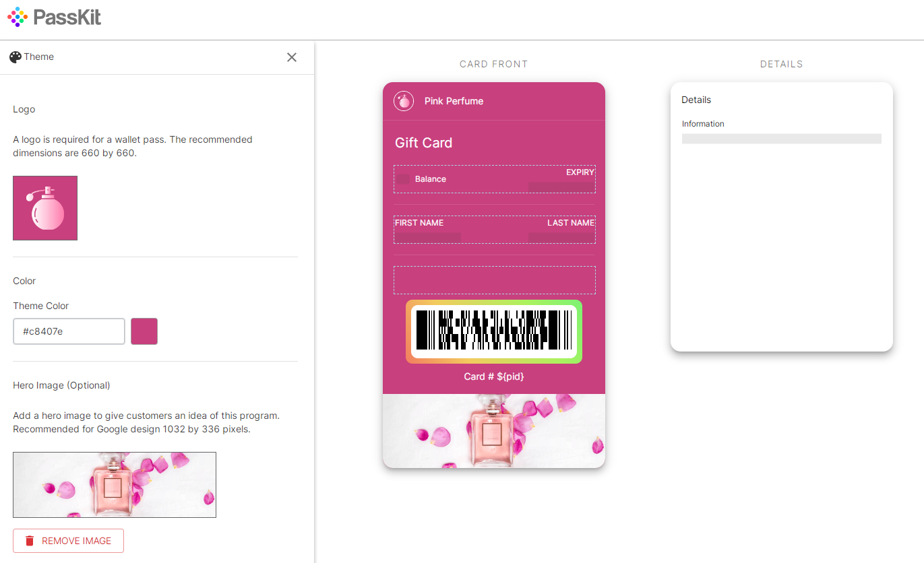Open the pink theme color swatch
This screenshot has height=563, width=924.
[x=144, y=331]
